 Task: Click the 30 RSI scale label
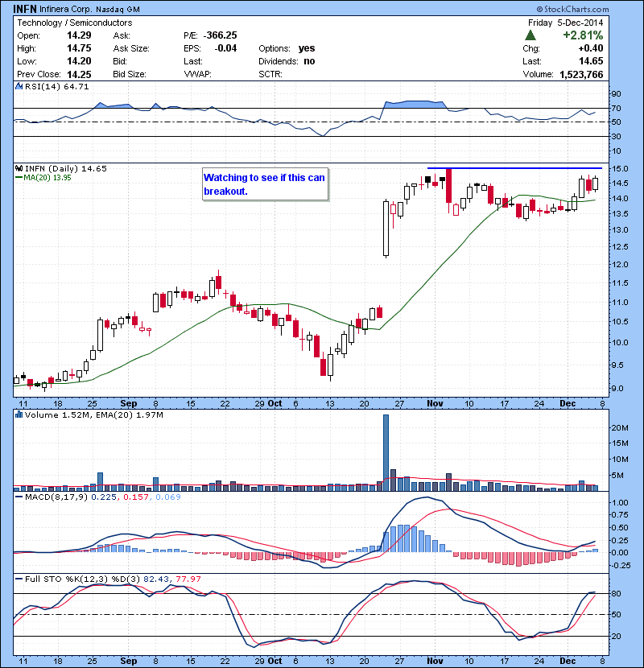617,137
